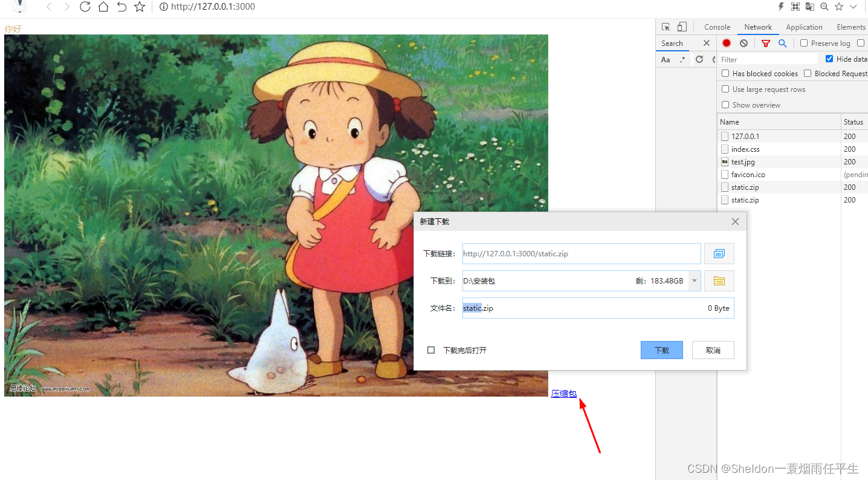The height and width of the screenshot is (480, 868).
Task: Check Has blocked cookies
Action: coord(725,73)
